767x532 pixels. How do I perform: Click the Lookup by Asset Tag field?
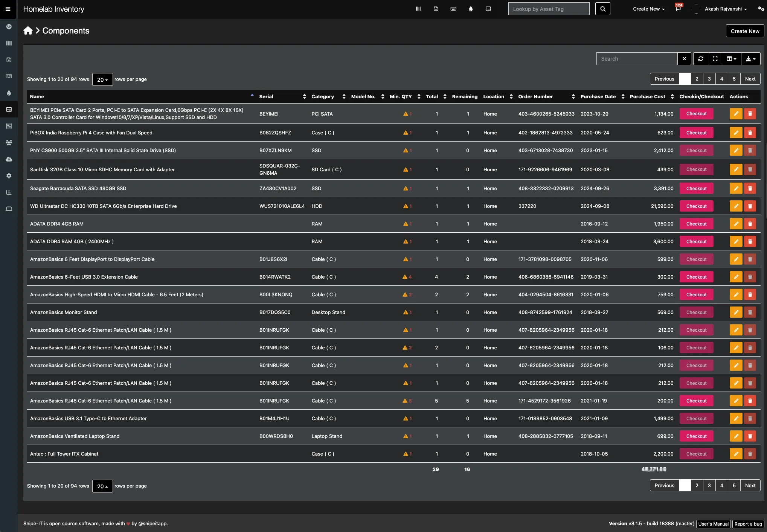tap(548, 9)
